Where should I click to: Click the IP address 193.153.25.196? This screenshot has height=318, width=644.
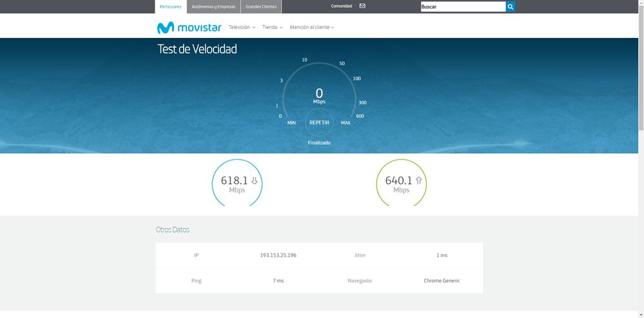coord(278,256)
